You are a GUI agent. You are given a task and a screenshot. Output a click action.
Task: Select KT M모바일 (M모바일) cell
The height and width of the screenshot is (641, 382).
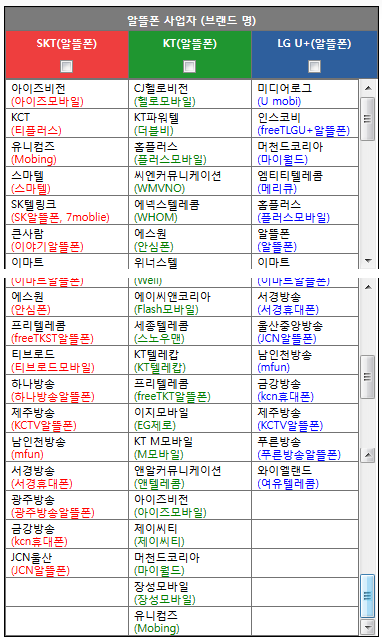click(190, 447)
